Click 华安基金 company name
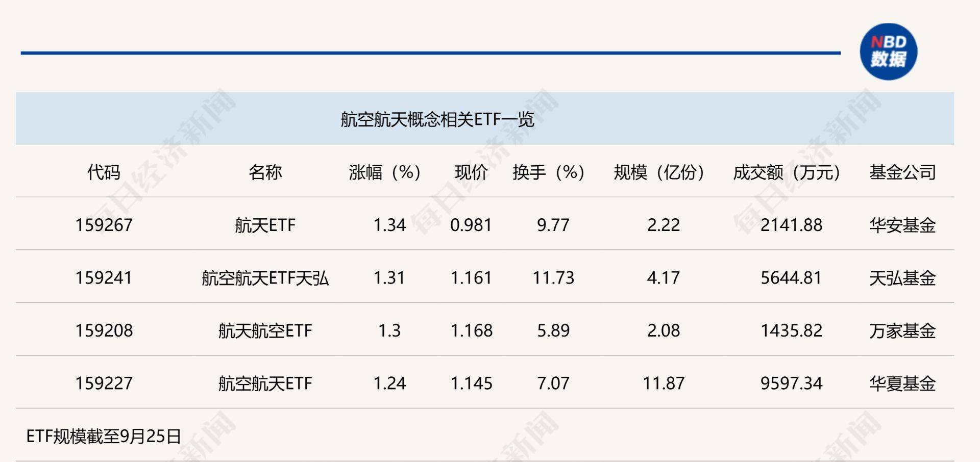The width and height of the screenshot is (980, 462). [x=902, y=225]
